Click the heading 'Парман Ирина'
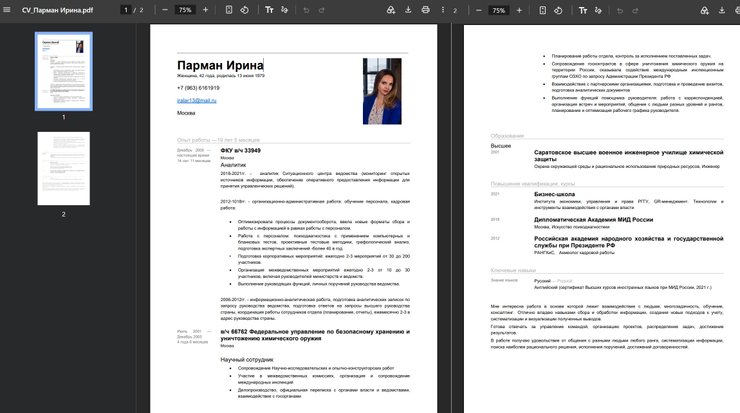This screenshot has height=413, width=740. (220, 65)
